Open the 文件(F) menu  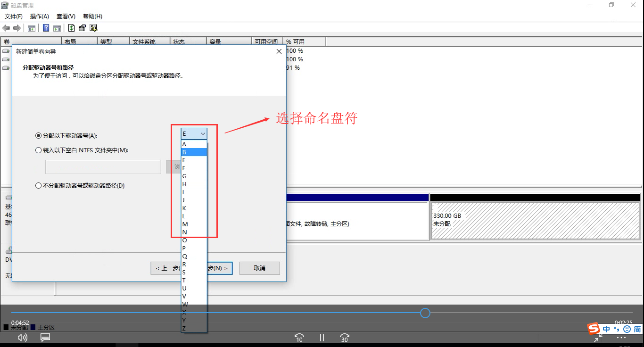coord(14,17)
